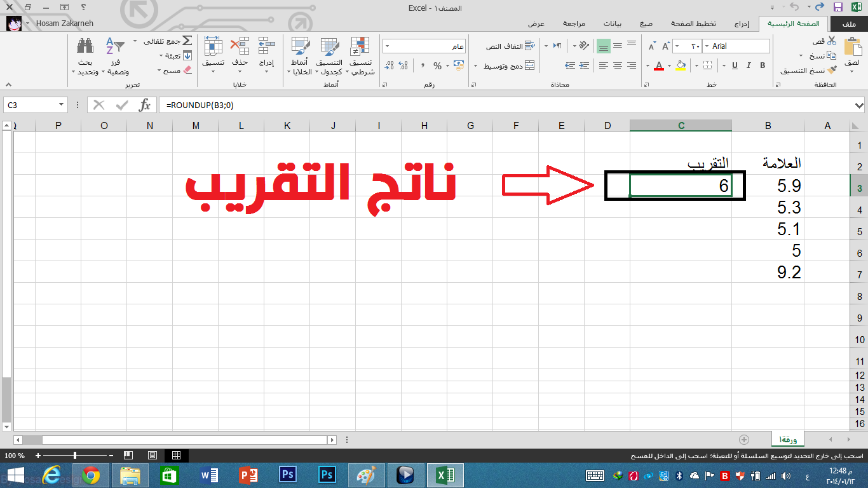Viewport: 868px width, 488px height.
Task: Click the Increase Decimal icon
Action: tap(404, 65)
